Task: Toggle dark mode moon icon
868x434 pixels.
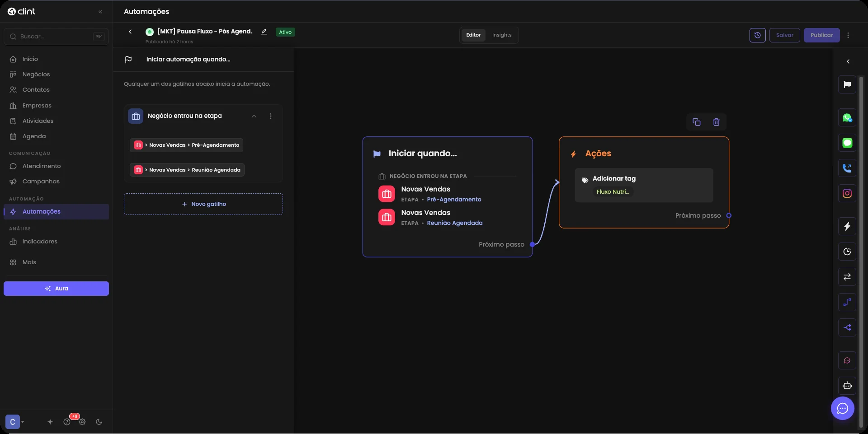Action: pyautogui.click(x=99, y=422)
